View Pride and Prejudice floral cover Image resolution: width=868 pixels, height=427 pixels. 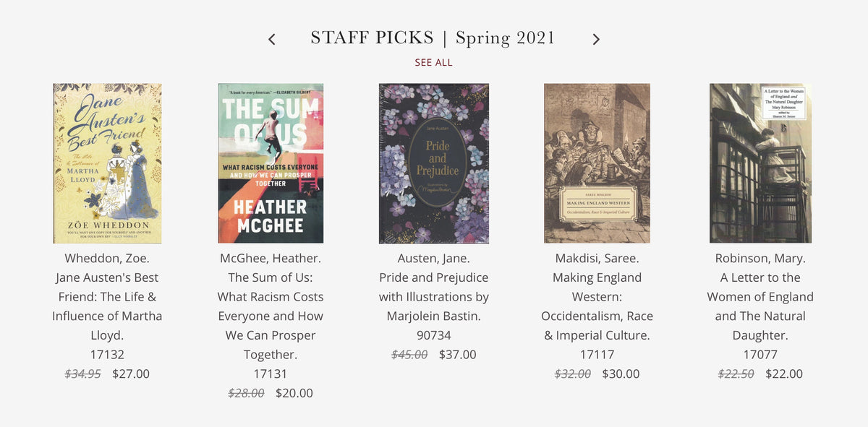coord(434,163)
